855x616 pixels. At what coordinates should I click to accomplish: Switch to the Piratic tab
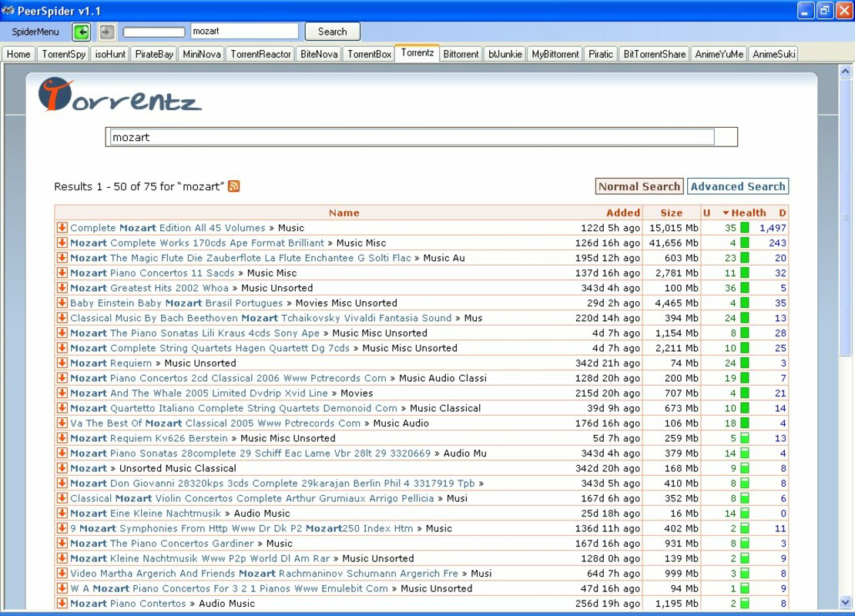(600, 54)
